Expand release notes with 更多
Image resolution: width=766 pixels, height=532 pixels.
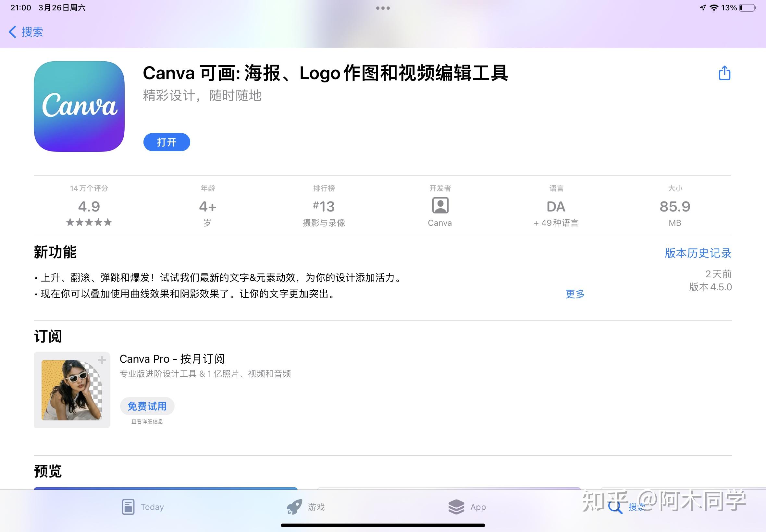(575, 294)
